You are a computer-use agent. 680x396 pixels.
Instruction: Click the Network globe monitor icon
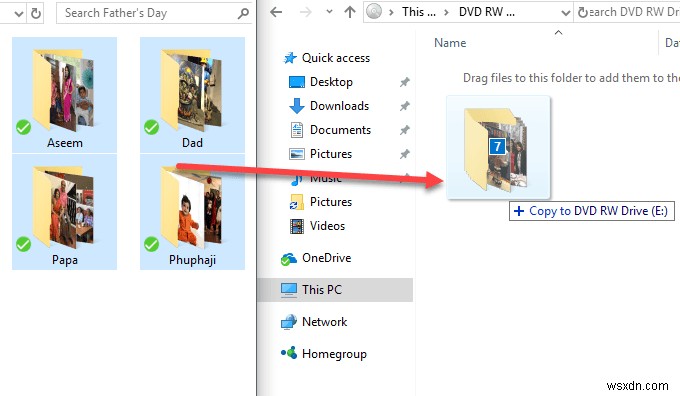click(288, 322)
